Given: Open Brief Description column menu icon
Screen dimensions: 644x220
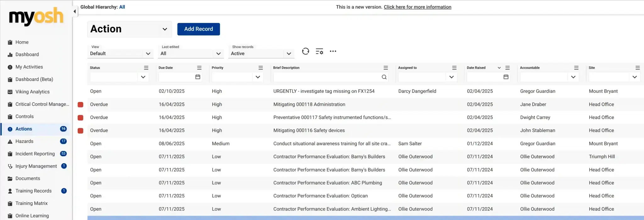Looking at the screenshot, I should coord(386,68).
